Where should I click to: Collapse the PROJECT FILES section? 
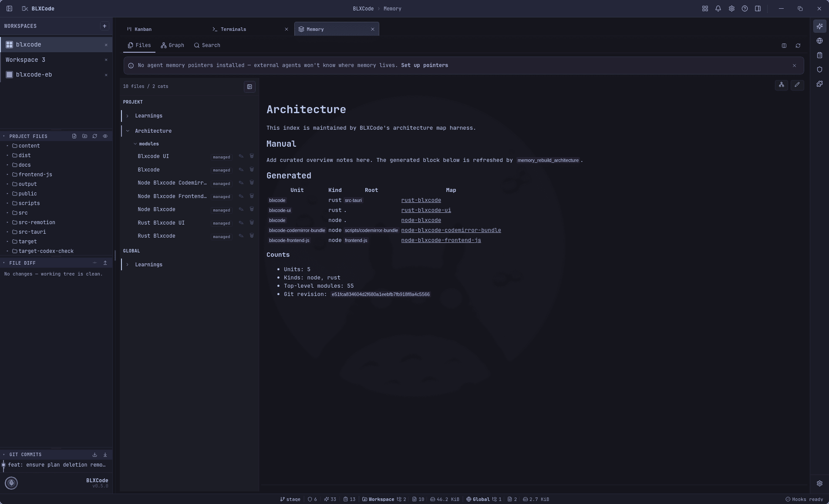pos(4,136)
